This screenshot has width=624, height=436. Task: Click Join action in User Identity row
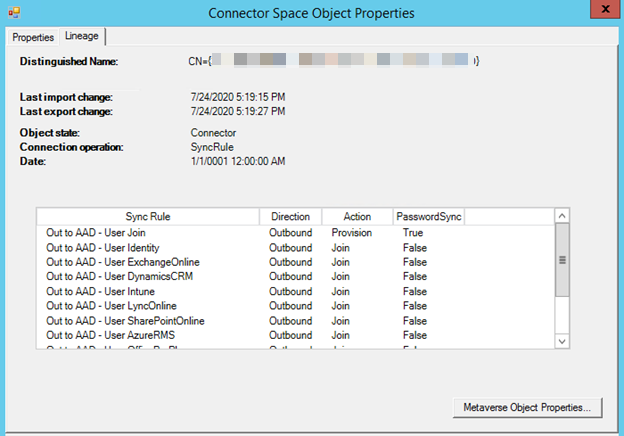point(341,248)
